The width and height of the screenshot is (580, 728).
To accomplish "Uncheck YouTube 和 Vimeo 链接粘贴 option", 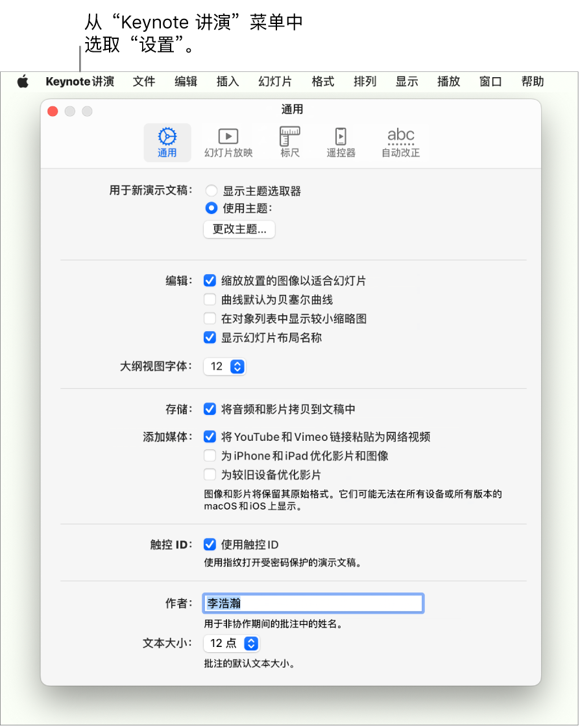I will click(210, 436).
